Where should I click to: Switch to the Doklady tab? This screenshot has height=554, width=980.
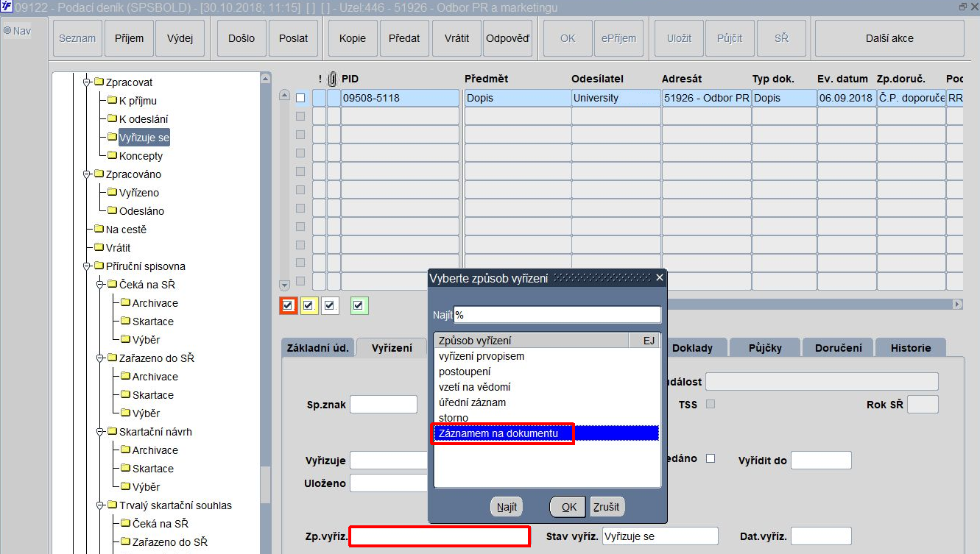(691, 348)
